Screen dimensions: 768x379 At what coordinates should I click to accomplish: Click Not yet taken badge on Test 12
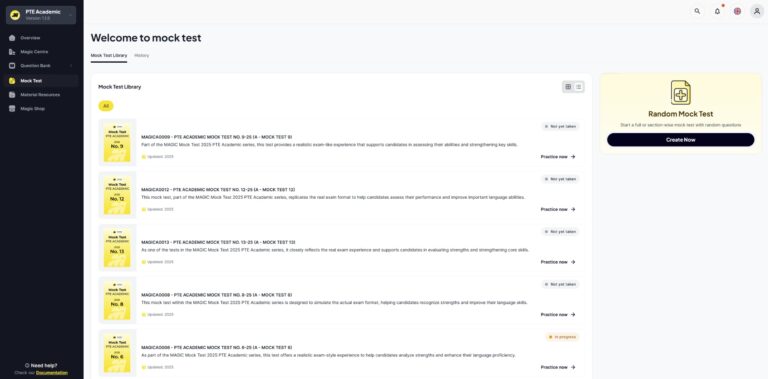click(x=560, y=179)
